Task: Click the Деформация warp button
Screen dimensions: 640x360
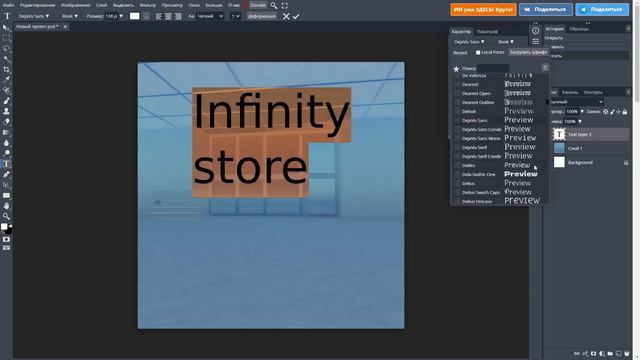Action: click(262, 16)
